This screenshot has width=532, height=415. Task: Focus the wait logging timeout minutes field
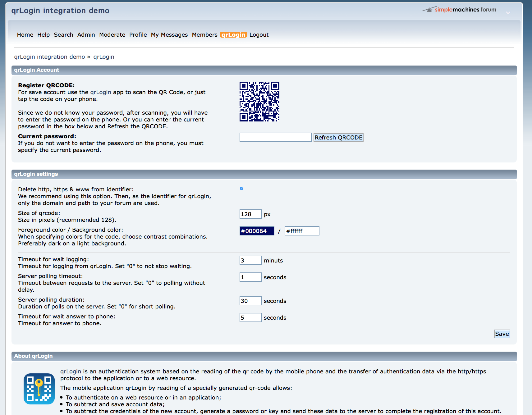pos(251,260)
